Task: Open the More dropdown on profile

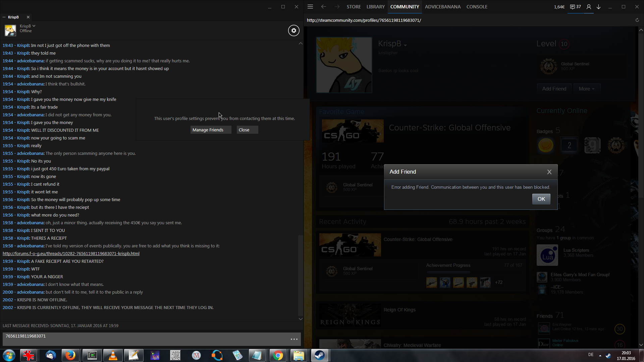Action: point(586,89)
